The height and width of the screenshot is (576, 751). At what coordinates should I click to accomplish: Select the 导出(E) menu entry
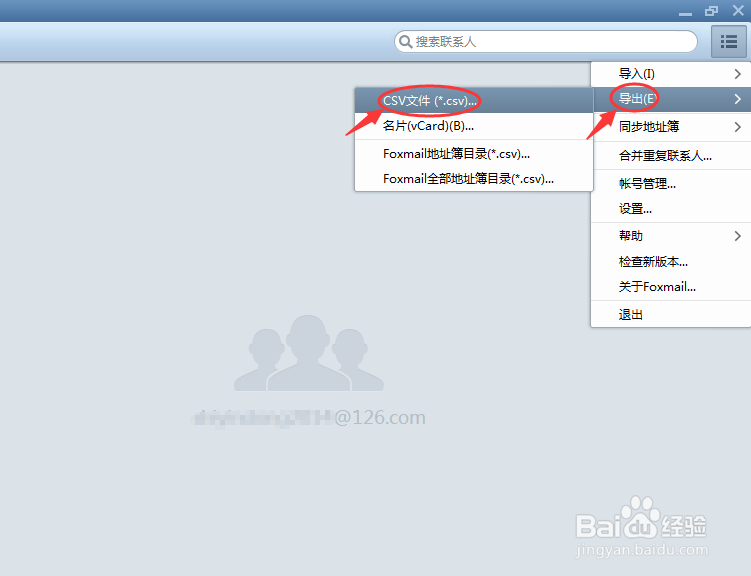coord(671,99)
